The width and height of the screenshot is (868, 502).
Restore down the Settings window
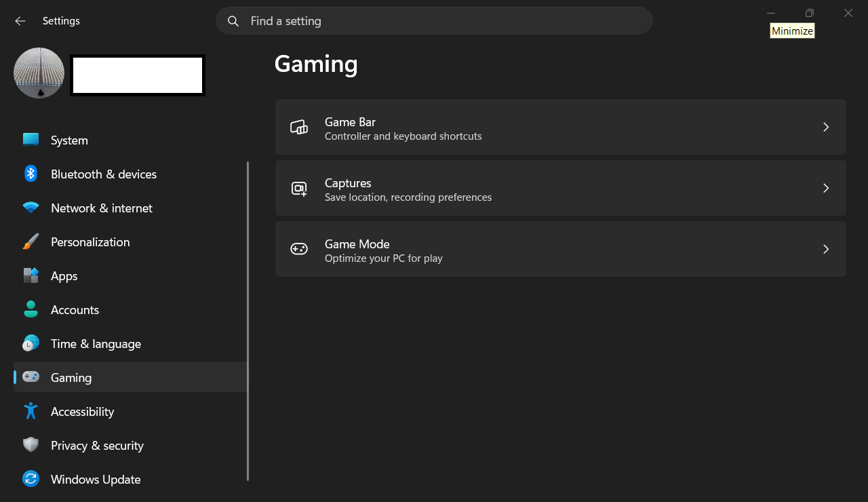pos(810,13)
